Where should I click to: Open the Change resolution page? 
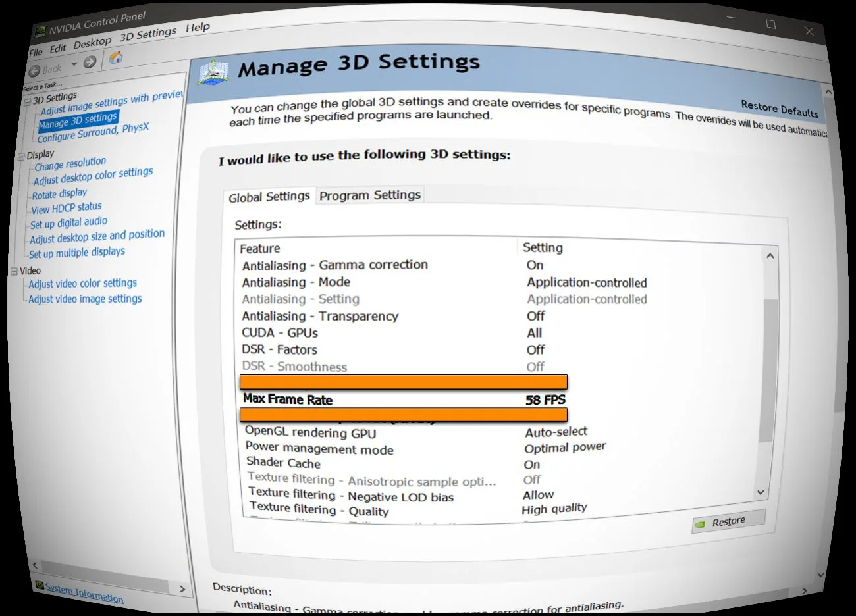pyautogui.click(x=70, y=163)
